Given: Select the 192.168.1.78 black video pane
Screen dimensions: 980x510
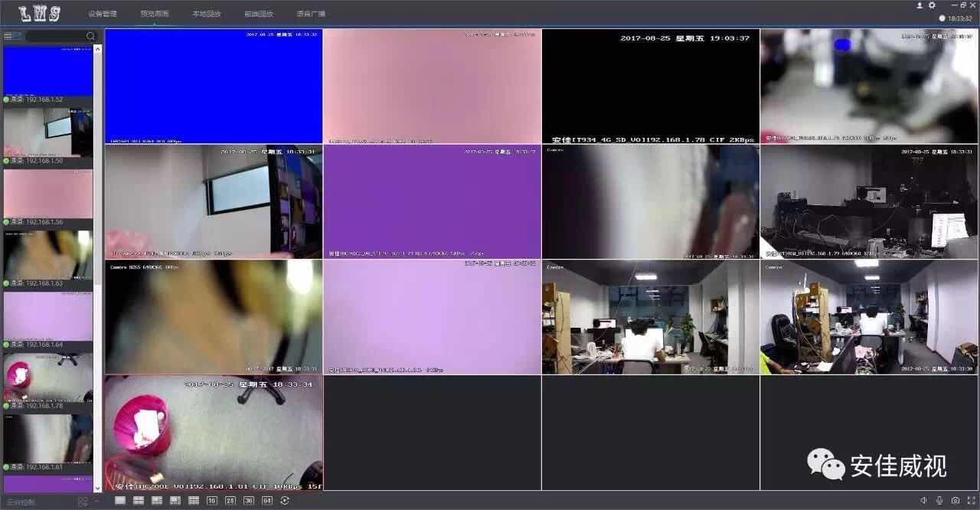Looking at the screenshot, I should tap(650, 87).
